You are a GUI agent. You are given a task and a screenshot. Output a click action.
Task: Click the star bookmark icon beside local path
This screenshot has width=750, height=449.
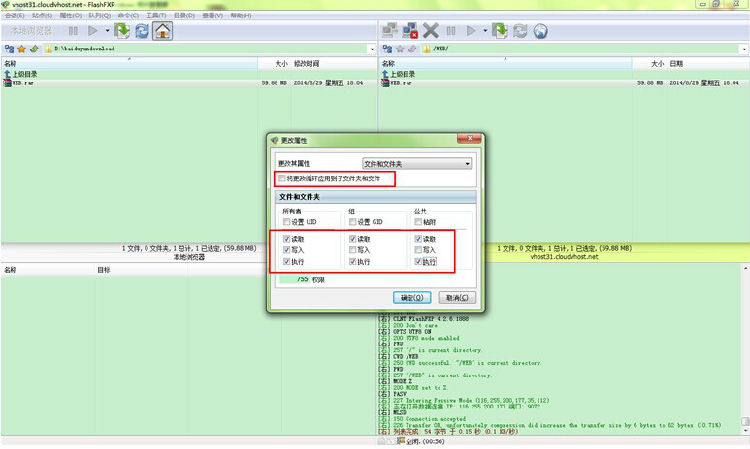(23, 48)
